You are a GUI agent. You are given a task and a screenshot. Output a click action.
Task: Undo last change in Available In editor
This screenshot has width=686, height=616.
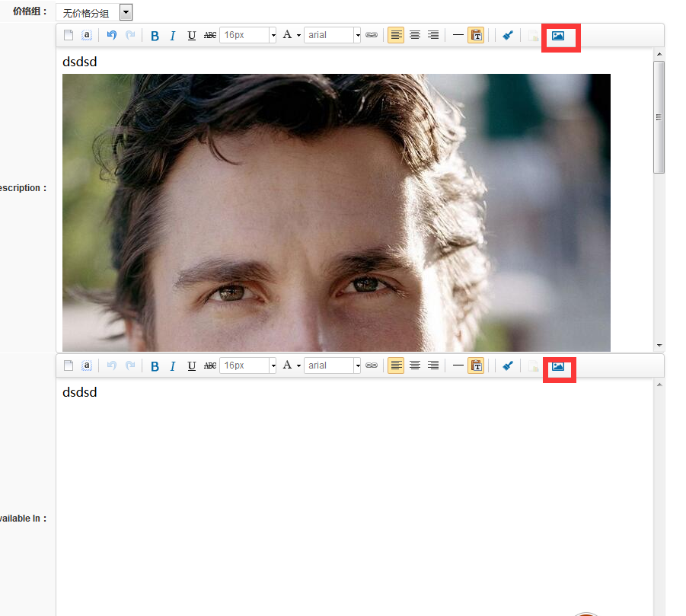click(x=112, y=365)
